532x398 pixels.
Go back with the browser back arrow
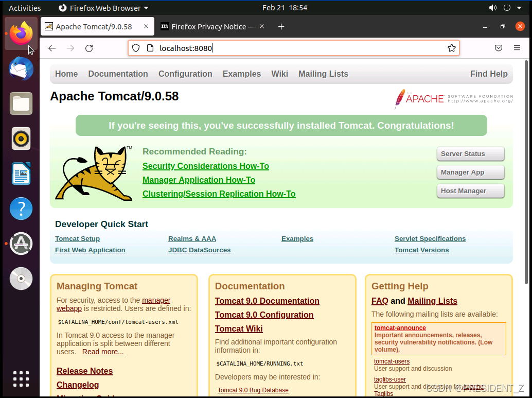point(52,48)
